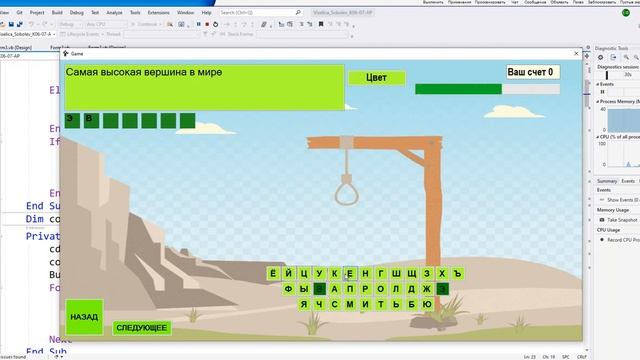Screen dimensions: 640x360
Task: Open the Help menu
Action: coord(207,13)
